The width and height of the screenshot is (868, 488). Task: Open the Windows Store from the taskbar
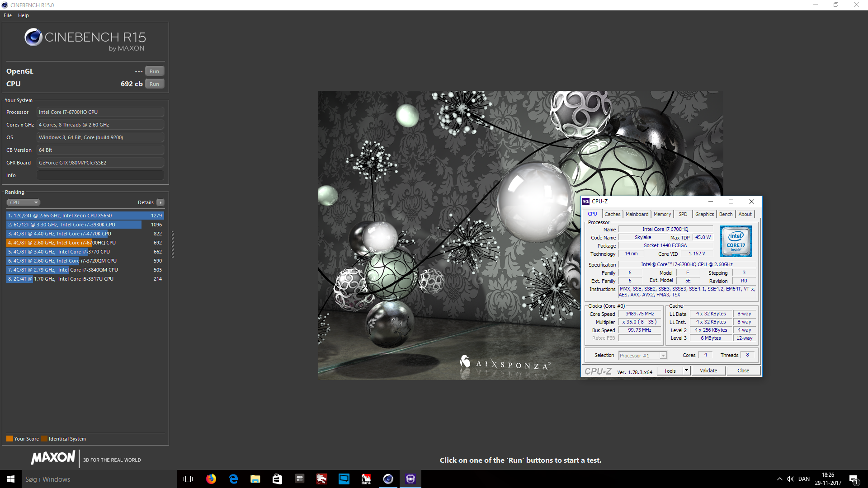[x=277, y=479]
